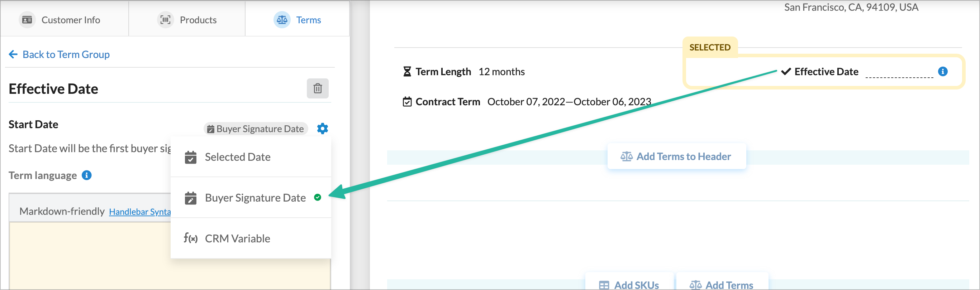Open the Terms tab
The image size is (980, 290).
pyautogui.click(x=298, y=20)
